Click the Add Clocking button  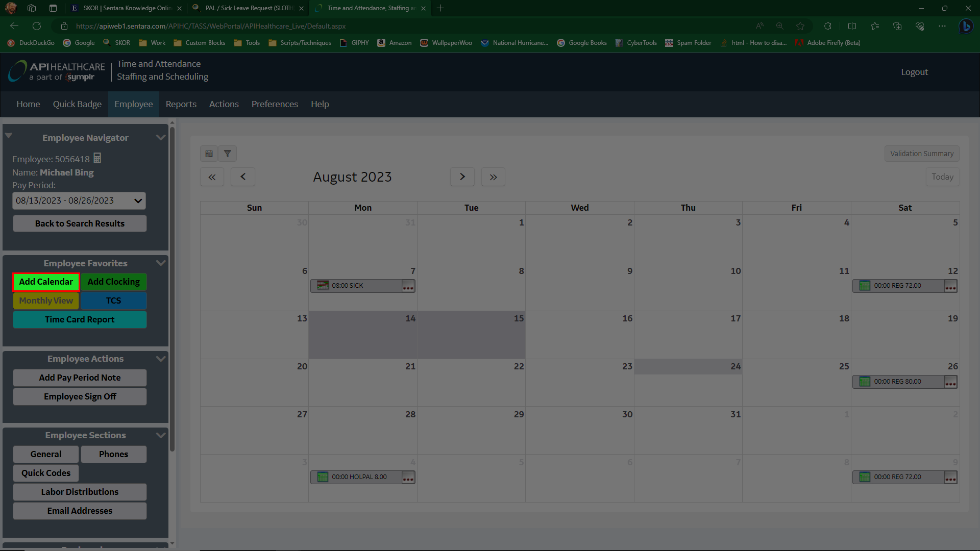coord(113,282)
